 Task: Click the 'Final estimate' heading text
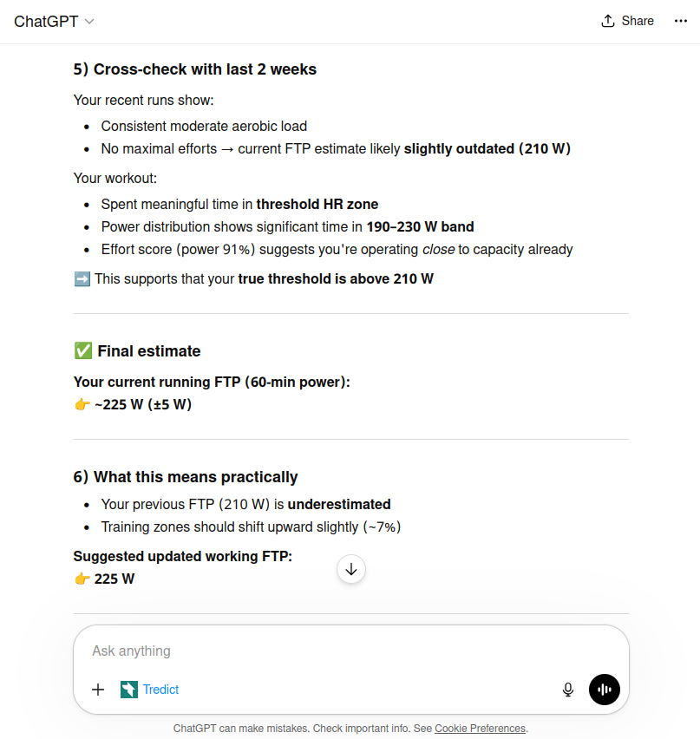[x=149, y=351]
